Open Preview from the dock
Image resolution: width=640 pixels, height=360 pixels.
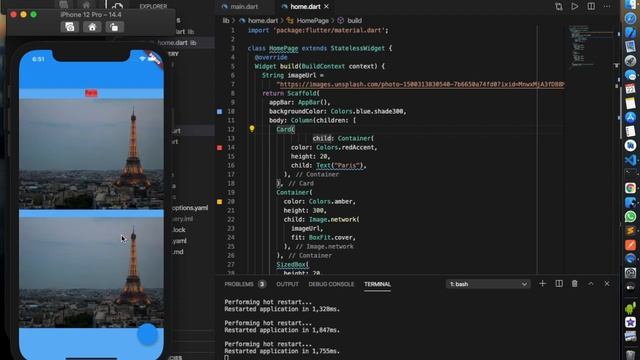[631, 47]
